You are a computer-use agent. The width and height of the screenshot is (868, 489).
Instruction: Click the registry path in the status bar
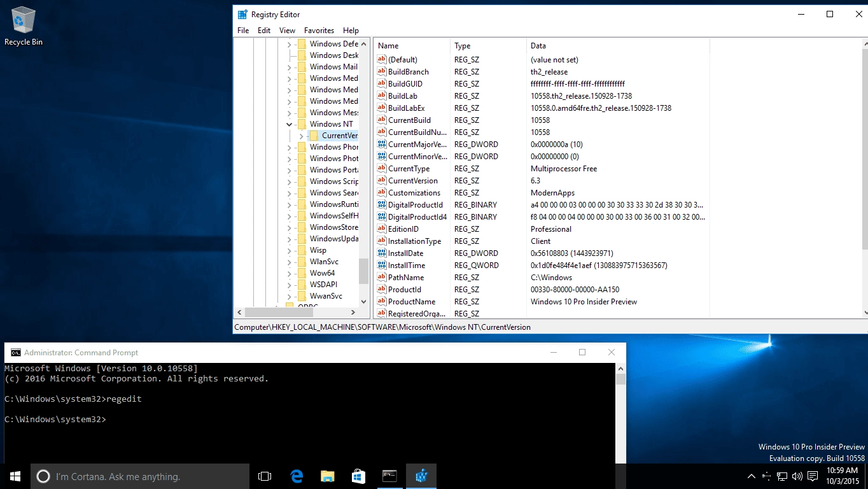[x=382, y=327]
